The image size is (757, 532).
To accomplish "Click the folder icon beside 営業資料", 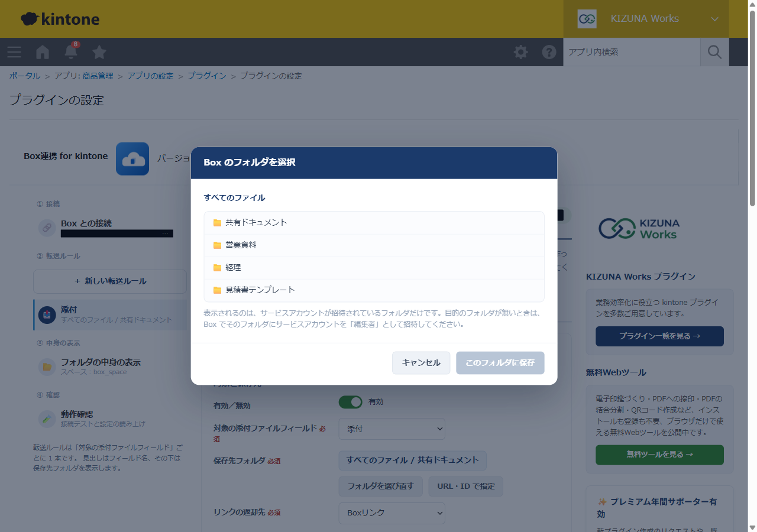I will point(217,245).
